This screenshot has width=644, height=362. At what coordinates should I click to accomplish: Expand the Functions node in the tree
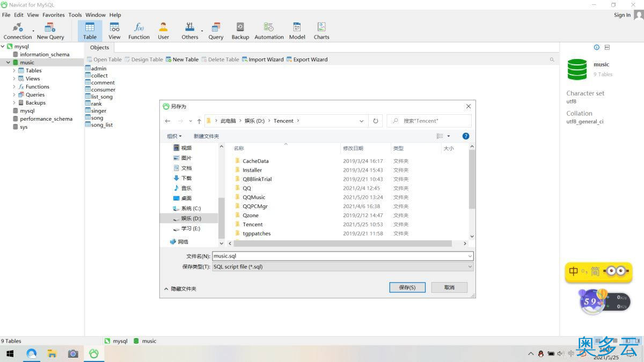[x=14, y=86]
